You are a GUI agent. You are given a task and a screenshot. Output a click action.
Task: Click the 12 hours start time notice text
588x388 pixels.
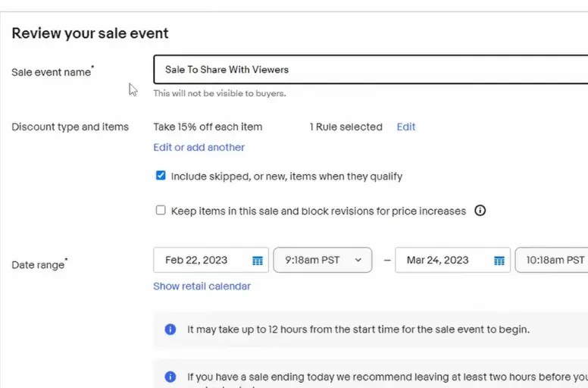click(x=358, y=330)
